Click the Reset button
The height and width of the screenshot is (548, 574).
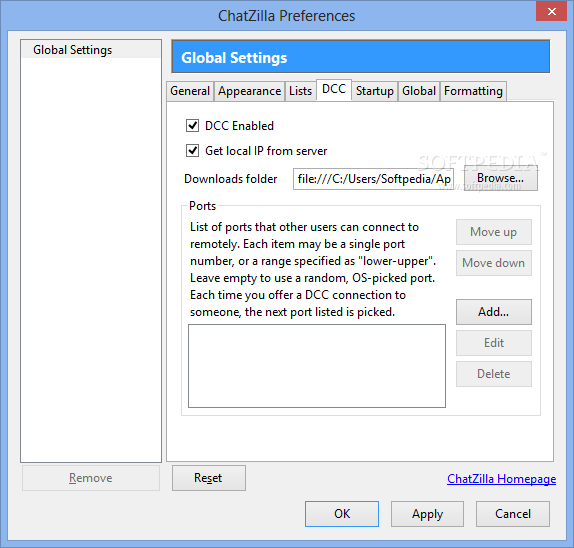pyautogui.click(x=209, y=478)
